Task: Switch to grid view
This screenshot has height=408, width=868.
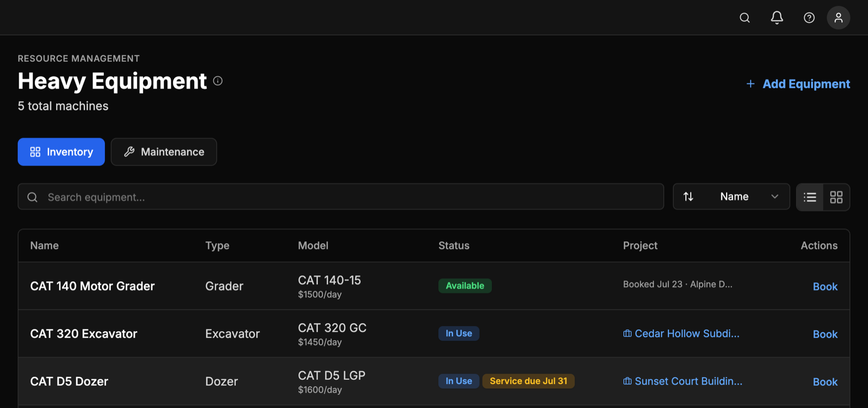Action: click(836, 197)
